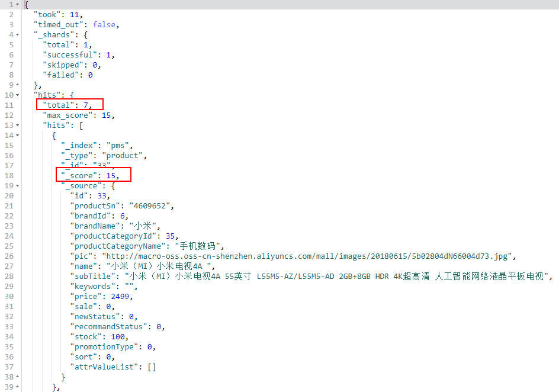Click gutter line number 2
The width and height of the screenshot is (559, 392).
tap(11, 15)
